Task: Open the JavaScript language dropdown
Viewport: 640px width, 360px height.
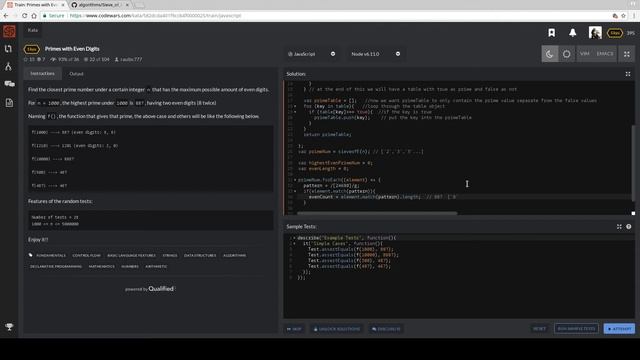Action: coord(311,54)
